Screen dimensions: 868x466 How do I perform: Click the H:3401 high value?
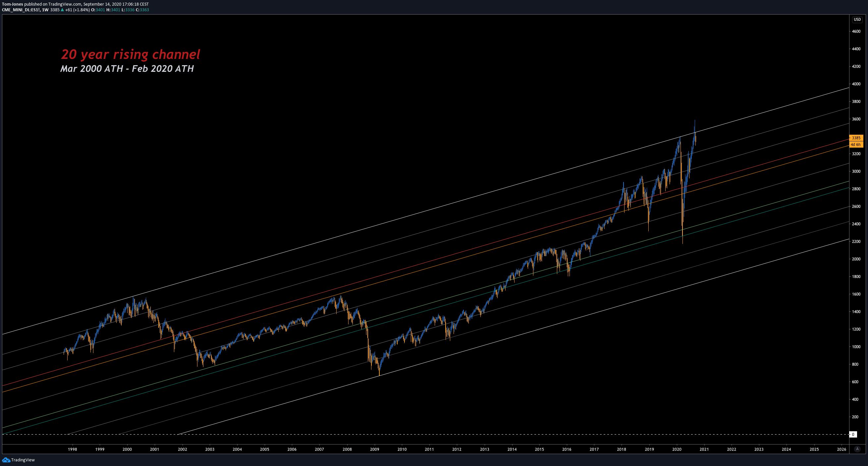(x=113, y=10)
